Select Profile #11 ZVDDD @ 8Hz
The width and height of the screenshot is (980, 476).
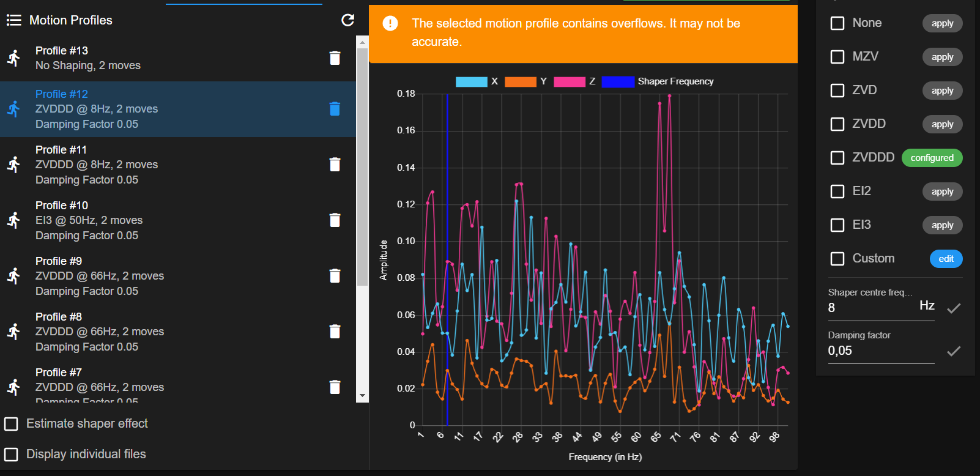(177, 165)
